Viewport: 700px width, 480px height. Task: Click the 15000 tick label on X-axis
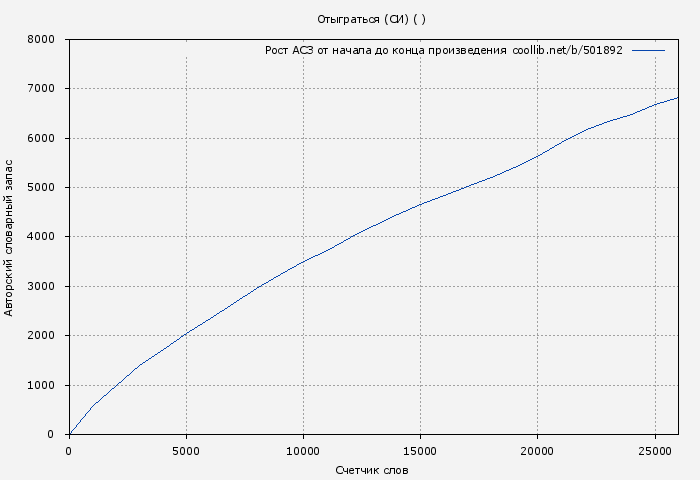click(x=420, y=451)
